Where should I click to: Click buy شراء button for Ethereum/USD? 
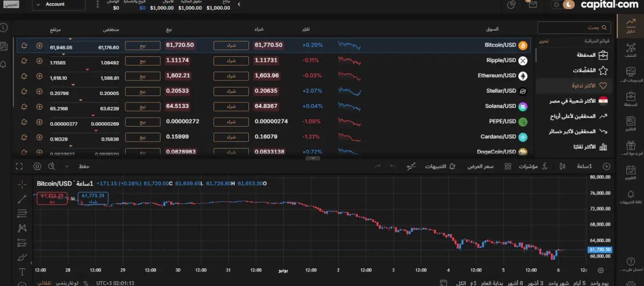point(231,76)
